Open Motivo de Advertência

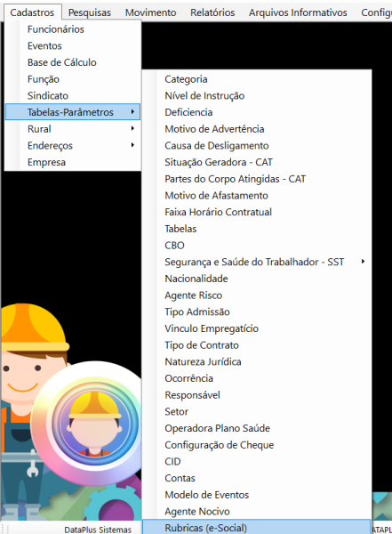point(257,129)
